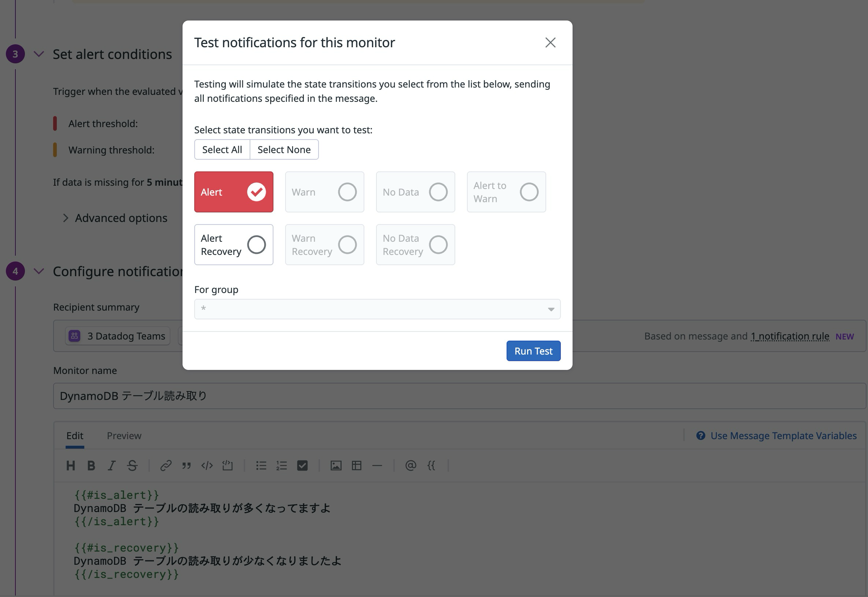Screen dimensions: 868x597
Task: Insert a code block
Action: 207,466
